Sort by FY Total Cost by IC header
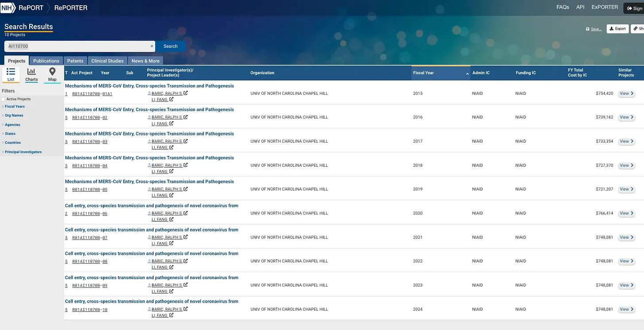644x330 pixels. coord(577,73)
